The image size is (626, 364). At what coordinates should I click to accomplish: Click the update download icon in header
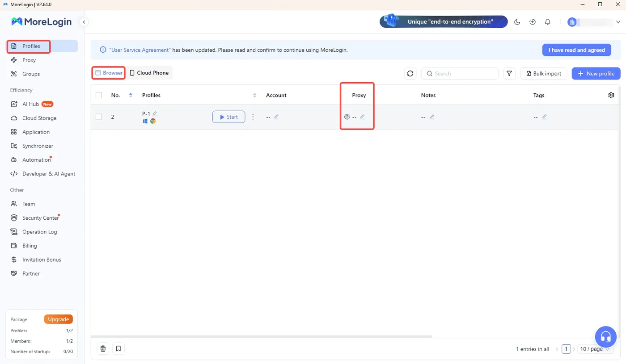click(x=532, y=22)
